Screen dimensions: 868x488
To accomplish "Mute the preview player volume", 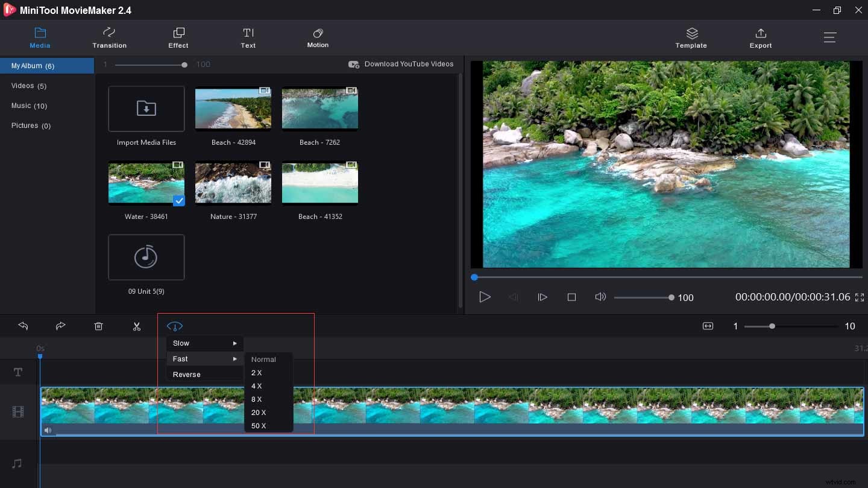I will 600,297.
